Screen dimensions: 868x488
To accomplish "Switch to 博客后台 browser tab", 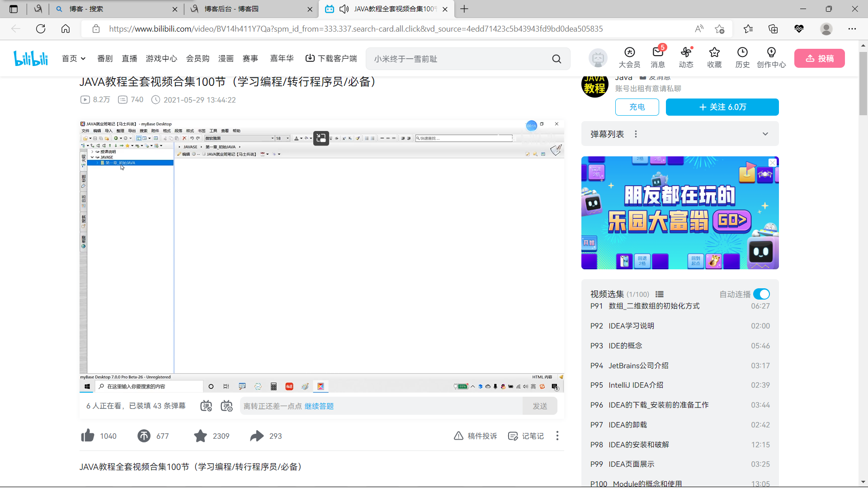I will pyautogui.click(x=231, y=9).
